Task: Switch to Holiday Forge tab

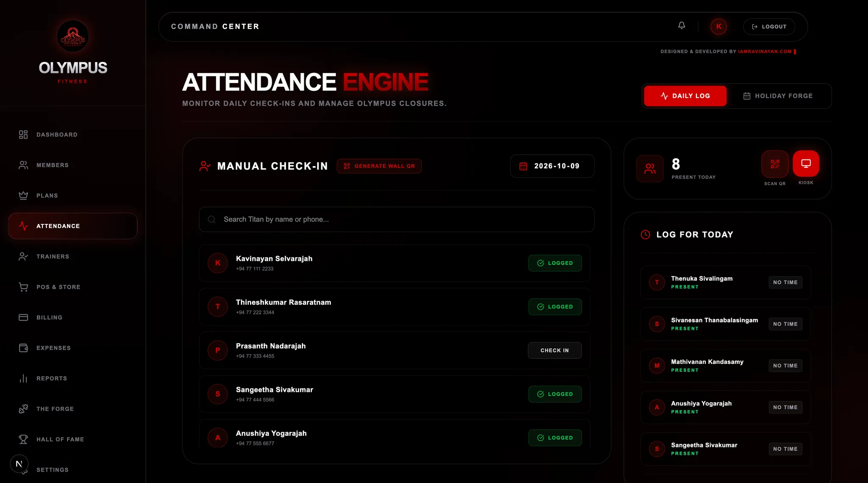Action: click(x=778, y=96)
